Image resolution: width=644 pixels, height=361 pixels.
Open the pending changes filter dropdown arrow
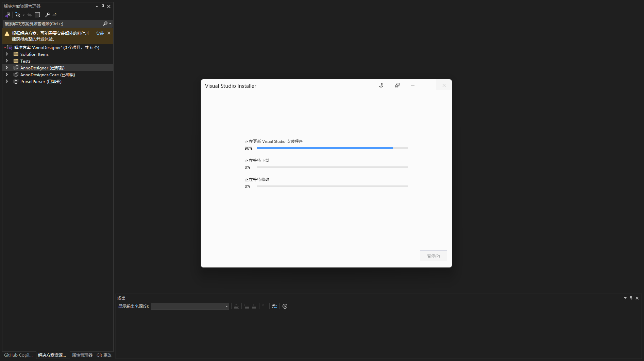pyautogui.click(x=24, y=15)
